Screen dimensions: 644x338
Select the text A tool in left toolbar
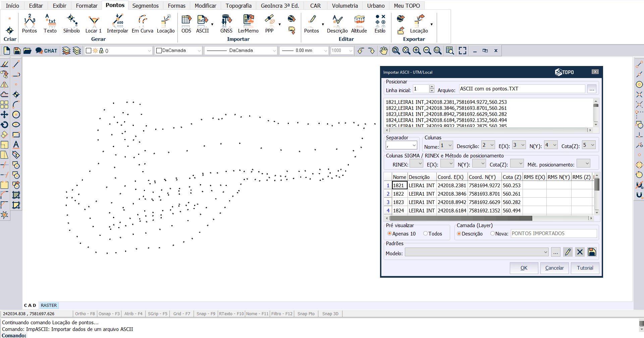(x=16, y=145)
